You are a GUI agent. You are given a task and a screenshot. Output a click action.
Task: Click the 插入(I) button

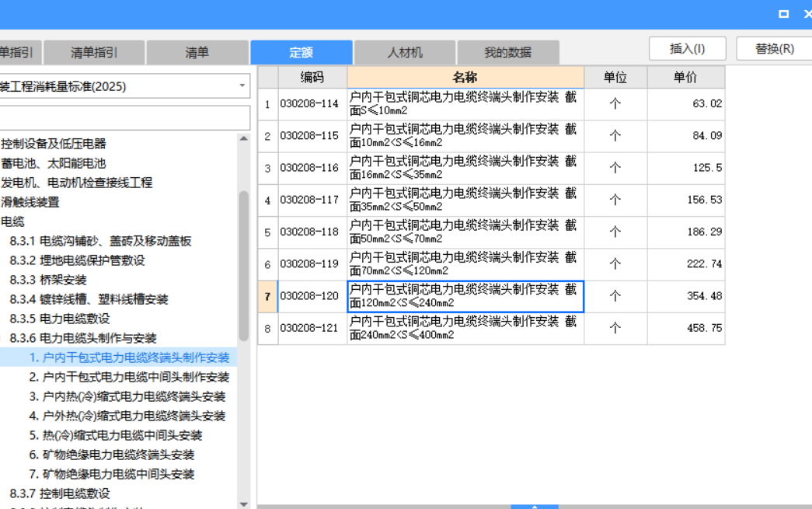(687, 48)
